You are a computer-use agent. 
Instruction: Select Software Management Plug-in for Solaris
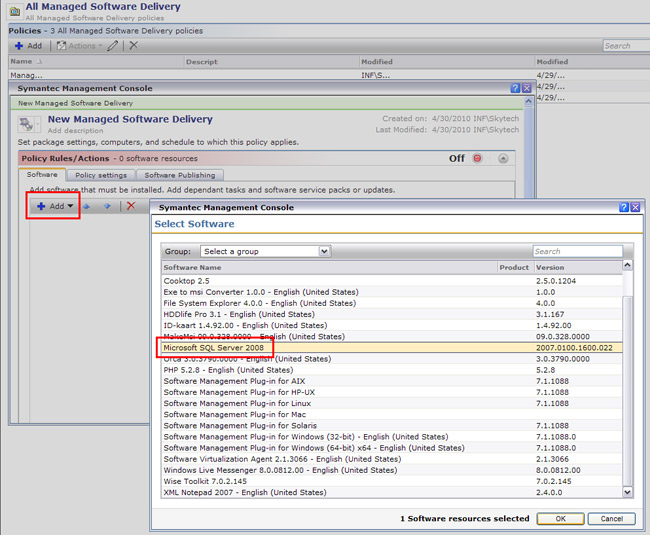(x=392, y=426)
